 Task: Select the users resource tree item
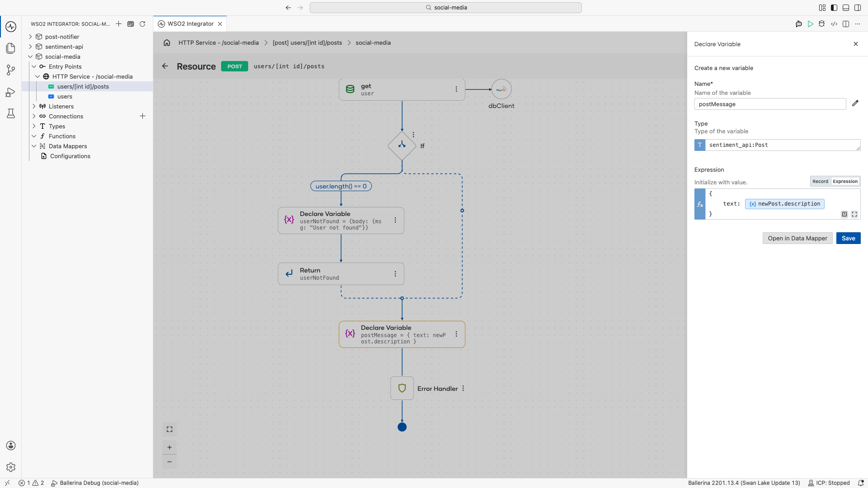[x=65, y=96]
